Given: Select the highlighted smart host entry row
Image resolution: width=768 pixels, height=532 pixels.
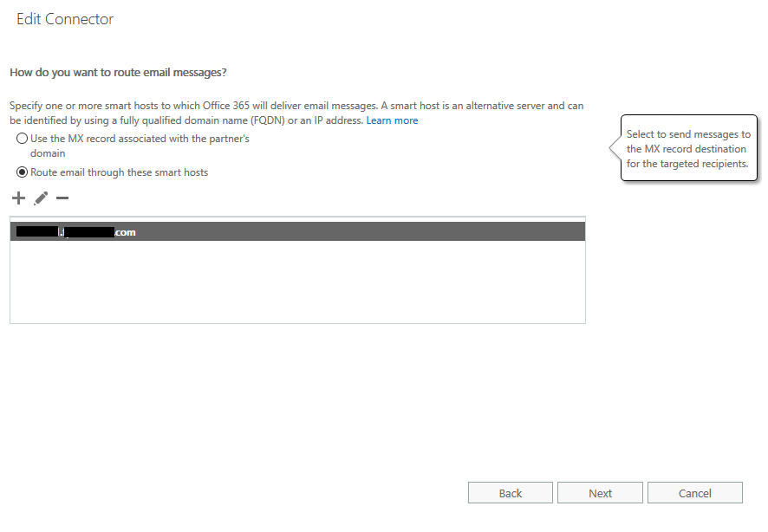Looking at the screenshot, I should pos(297,231).
